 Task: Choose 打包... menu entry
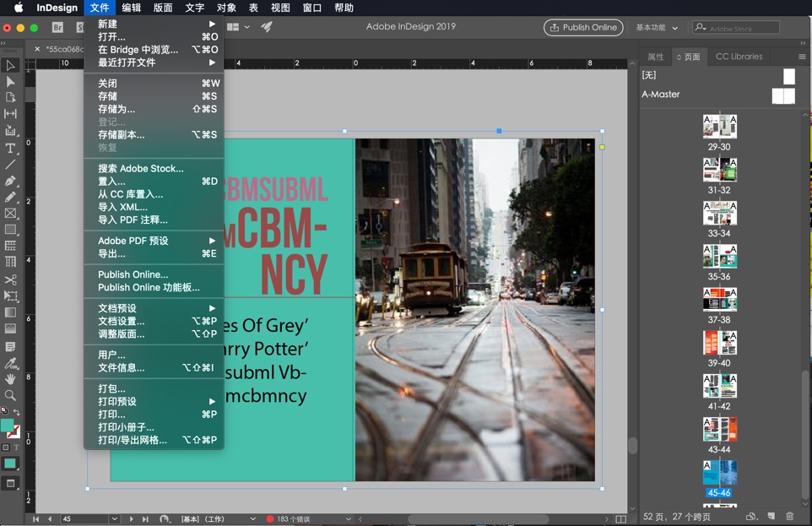coord(154,388)
